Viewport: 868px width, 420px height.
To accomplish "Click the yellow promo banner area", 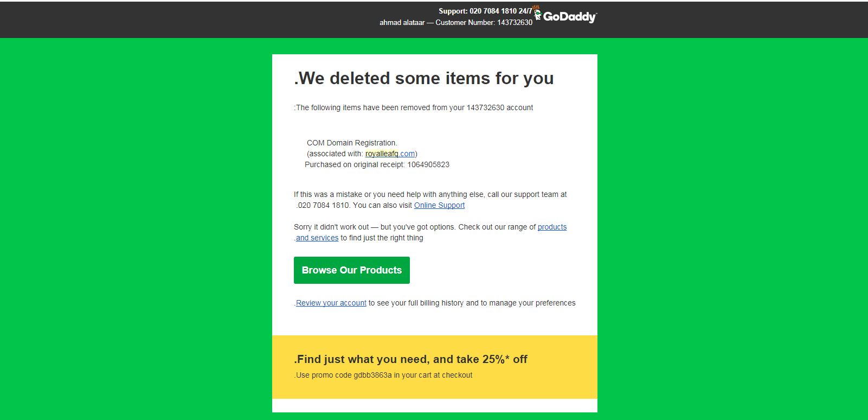I will pyautogui.click(x=435, y=367).
